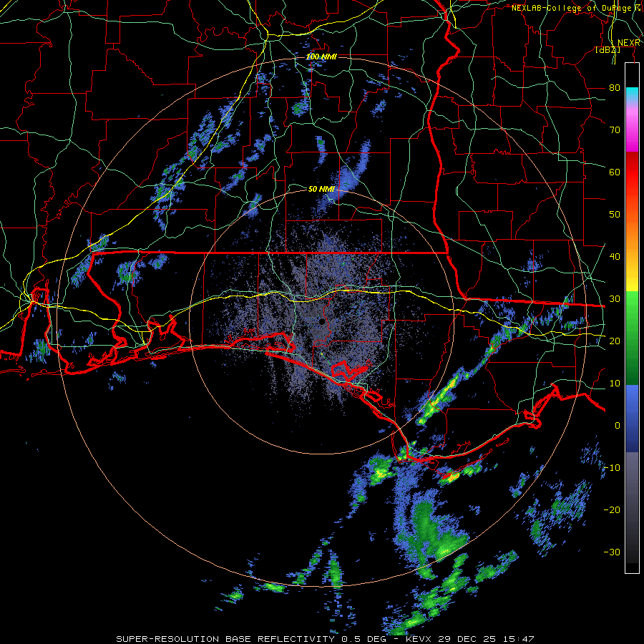Click the "15:47" timestamp in the caption
This screenshot has height=644, width=644.
click(x=518, y=639)
